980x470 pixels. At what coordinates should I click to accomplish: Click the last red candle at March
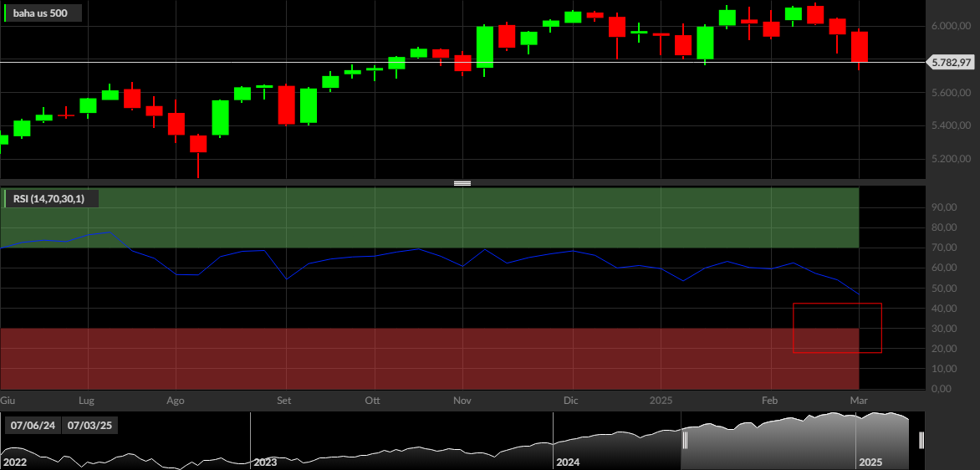pyautogui.click(x=860, y=47)
